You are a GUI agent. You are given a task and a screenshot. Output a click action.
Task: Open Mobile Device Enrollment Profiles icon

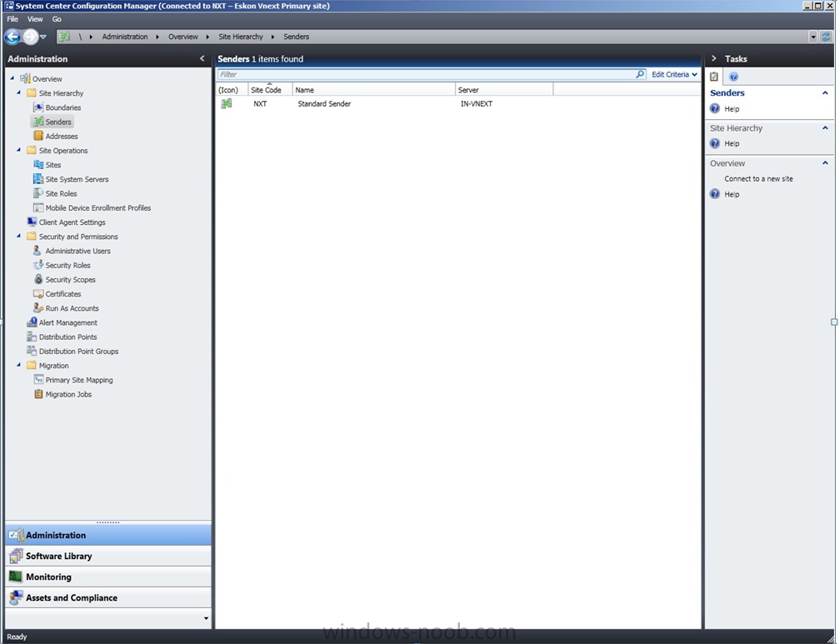point(38,207)
